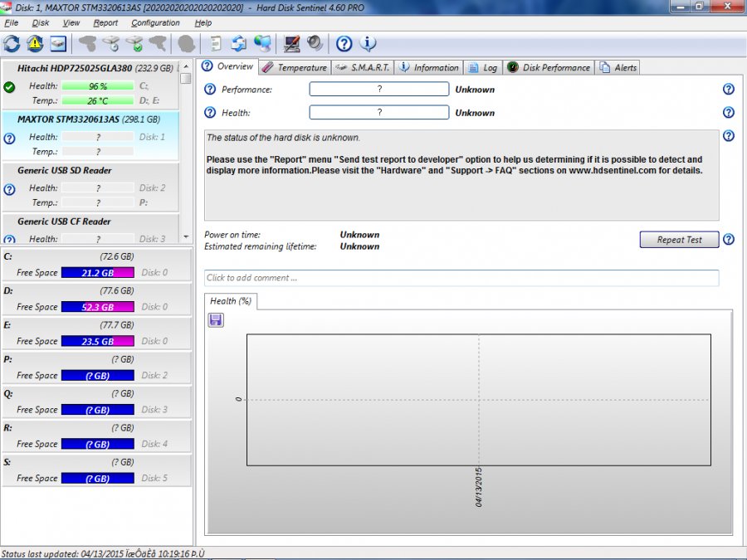Click the E: drive 23.5 GB free space bar

(98, 341)
